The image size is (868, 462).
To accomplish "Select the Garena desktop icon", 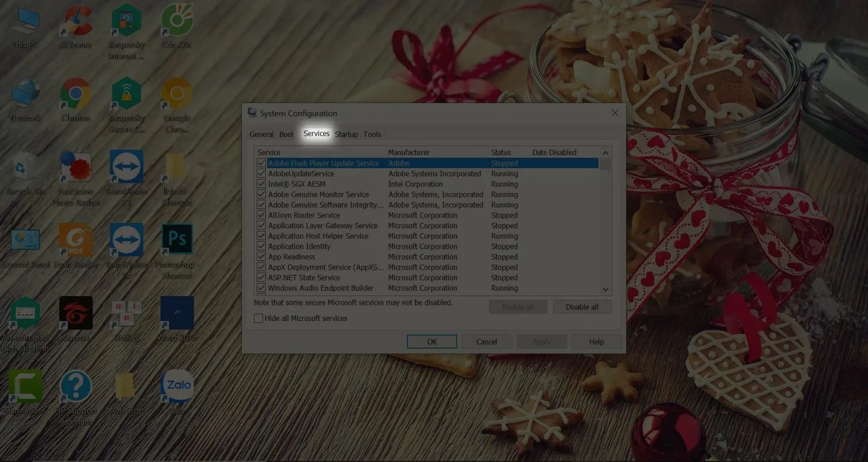I will tap(76, 320).
